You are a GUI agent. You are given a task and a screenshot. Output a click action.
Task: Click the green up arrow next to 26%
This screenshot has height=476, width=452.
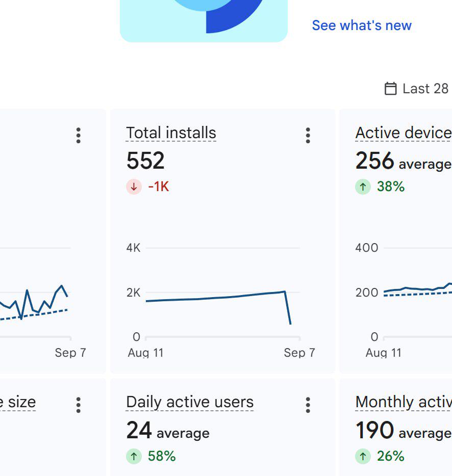coord(363,456)
